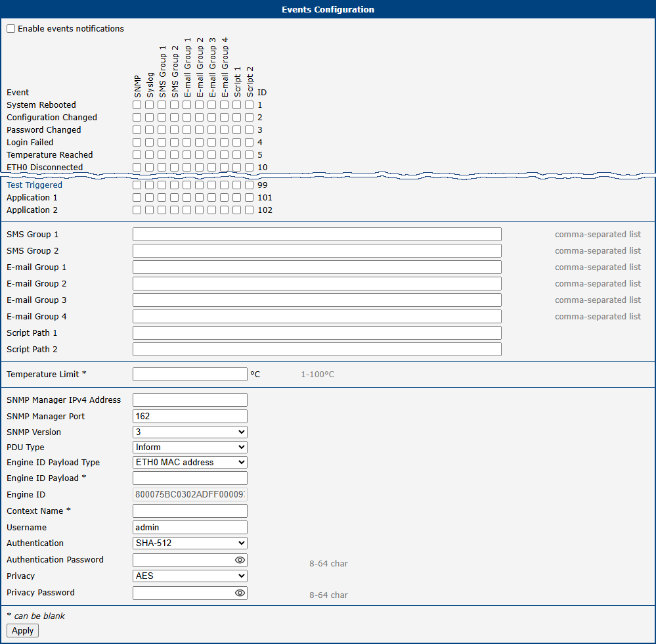
Task: Enable events notifications checkbox
Action: tap(11, 28)
